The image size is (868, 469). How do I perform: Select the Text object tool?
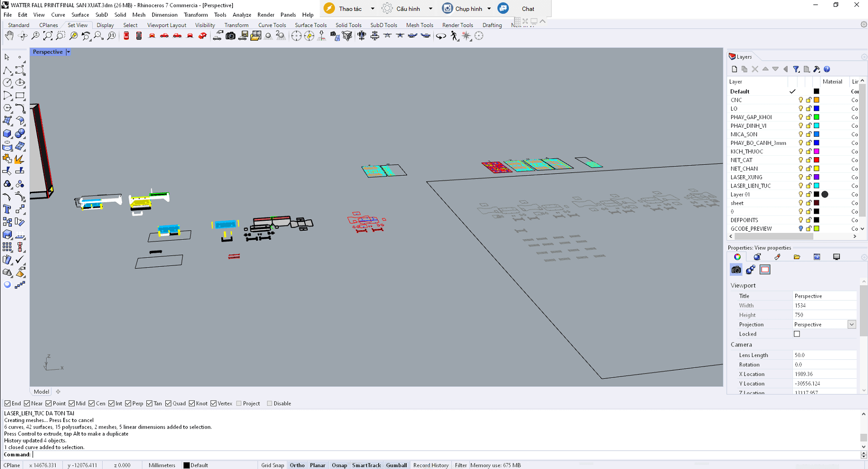[7, 209]
